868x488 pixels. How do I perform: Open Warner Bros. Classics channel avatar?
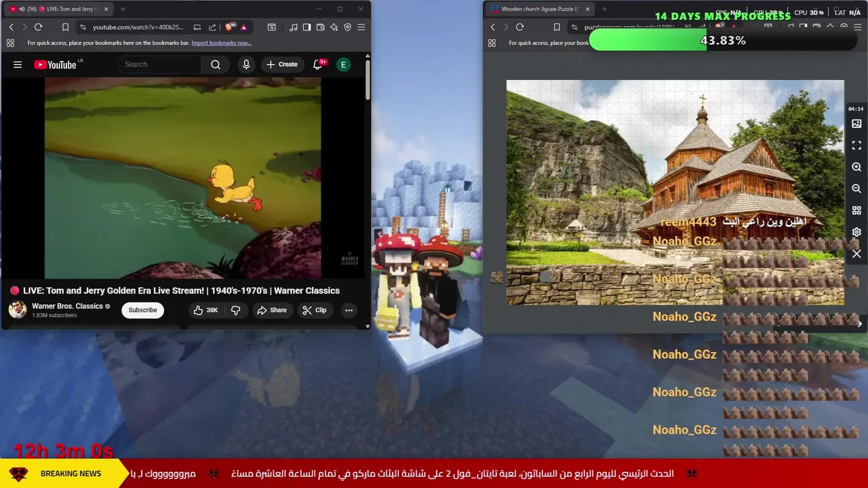click(x=18, y=310)
